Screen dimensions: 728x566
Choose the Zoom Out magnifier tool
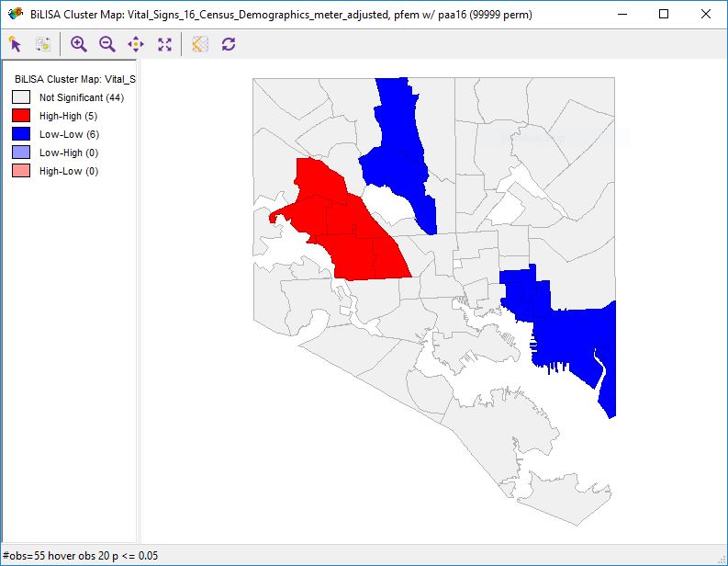coord(107,44)
